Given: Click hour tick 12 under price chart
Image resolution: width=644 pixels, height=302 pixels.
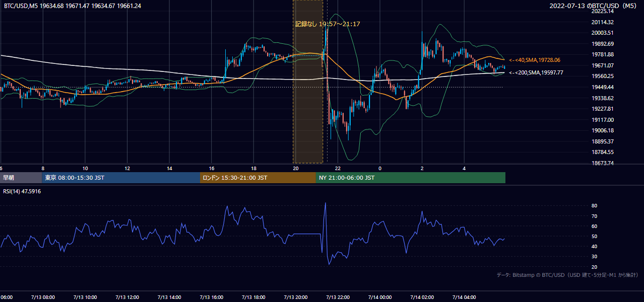Looking at the screenshot, I should point(127,168).
